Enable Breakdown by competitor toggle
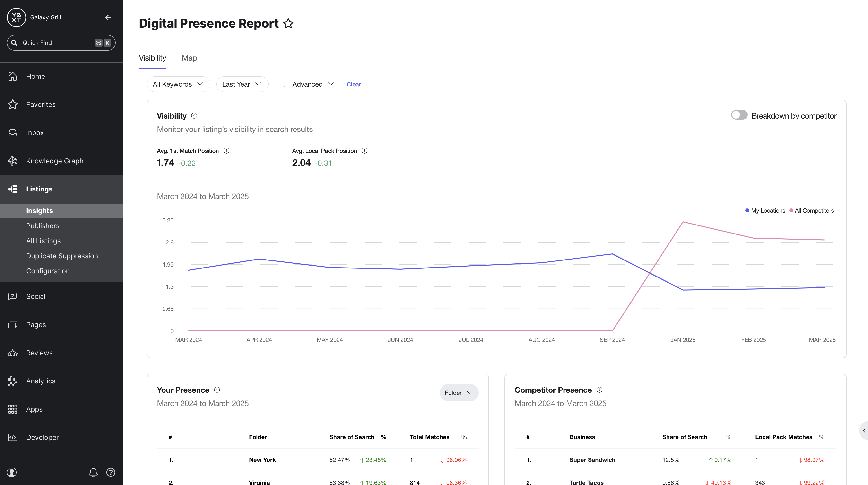The width and height of the screenshot is (868, 485). click(739, 115)
